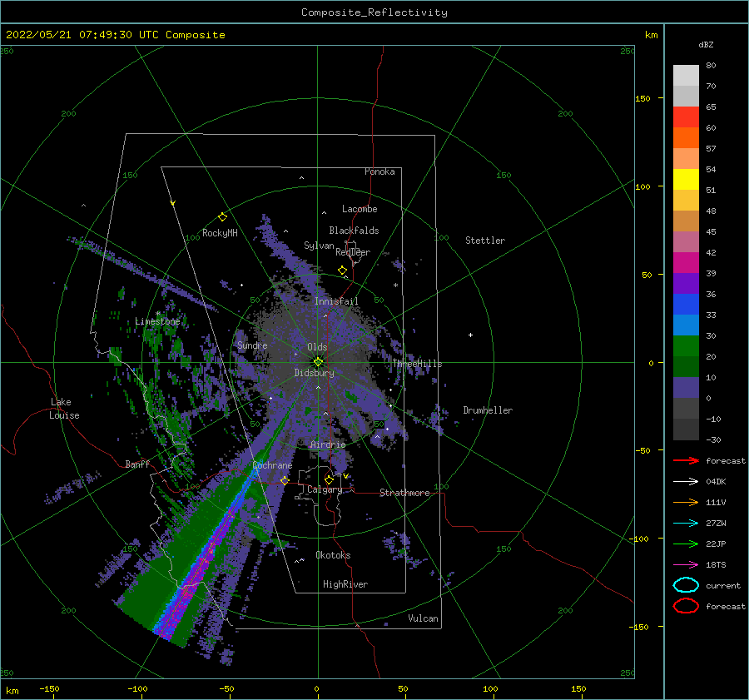Viewport: 749px width, 700px height.
Task: Click the yellow diamond marker below RedDeer
Action: pos(342,271)
